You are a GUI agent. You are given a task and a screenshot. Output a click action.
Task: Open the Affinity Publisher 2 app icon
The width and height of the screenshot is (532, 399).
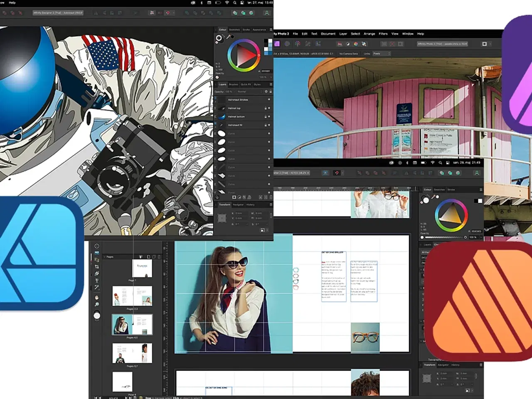point(478,301)
